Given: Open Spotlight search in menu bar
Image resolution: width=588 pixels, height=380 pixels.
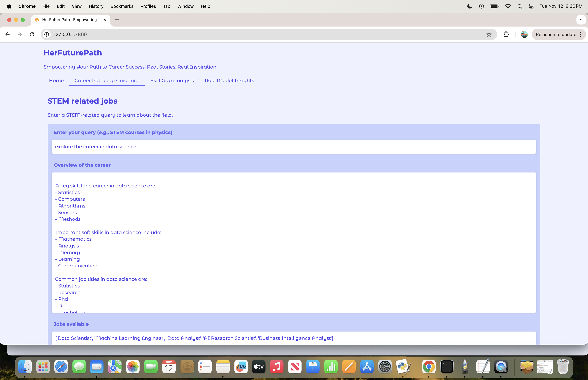Looking at the screenshot, I should [x=520, y=6].
